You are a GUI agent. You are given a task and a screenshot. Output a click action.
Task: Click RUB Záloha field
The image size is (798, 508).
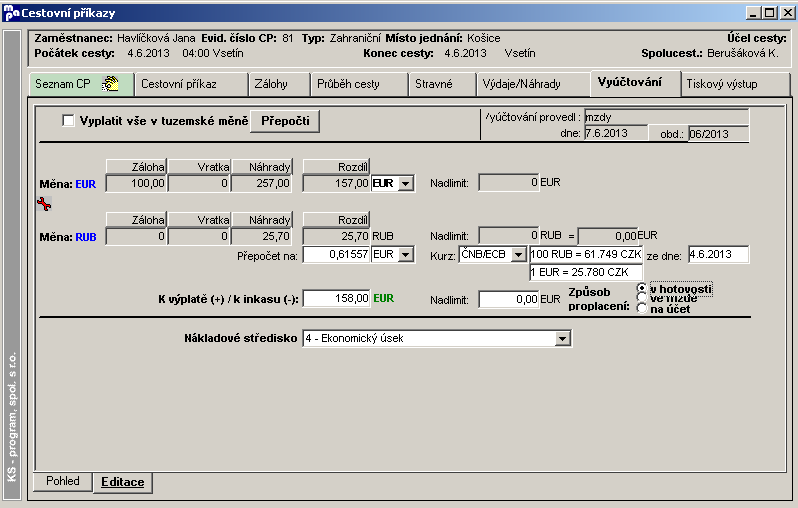tap(136, 236)
